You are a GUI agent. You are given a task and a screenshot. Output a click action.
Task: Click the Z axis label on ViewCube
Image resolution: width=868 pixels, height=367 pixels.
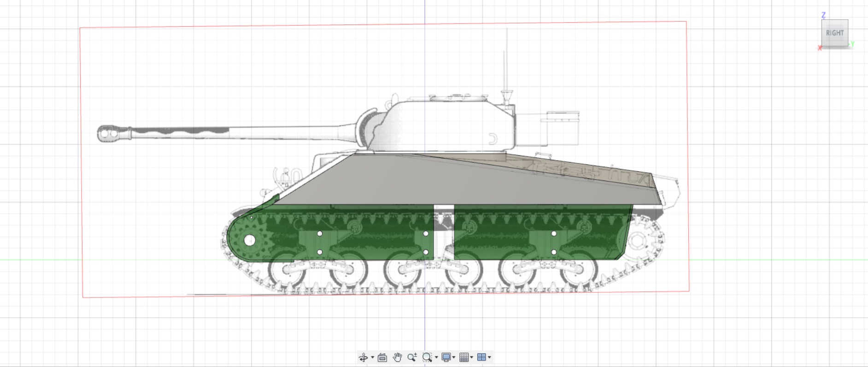pos(823,15)
